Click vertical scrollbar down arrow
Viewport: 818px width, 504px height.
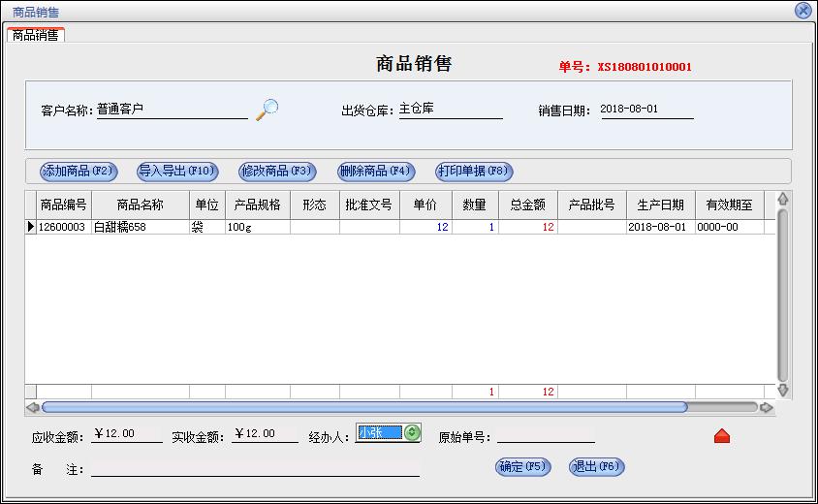click(x=783, y=391)
